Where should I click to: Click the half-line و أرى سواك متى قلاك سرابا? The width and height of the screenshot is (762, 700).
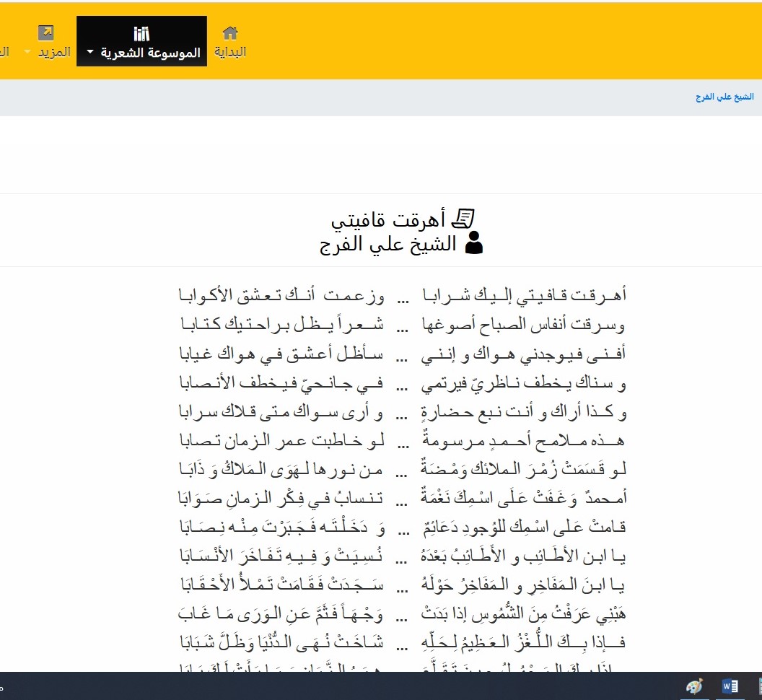click(x=281, y=412)
